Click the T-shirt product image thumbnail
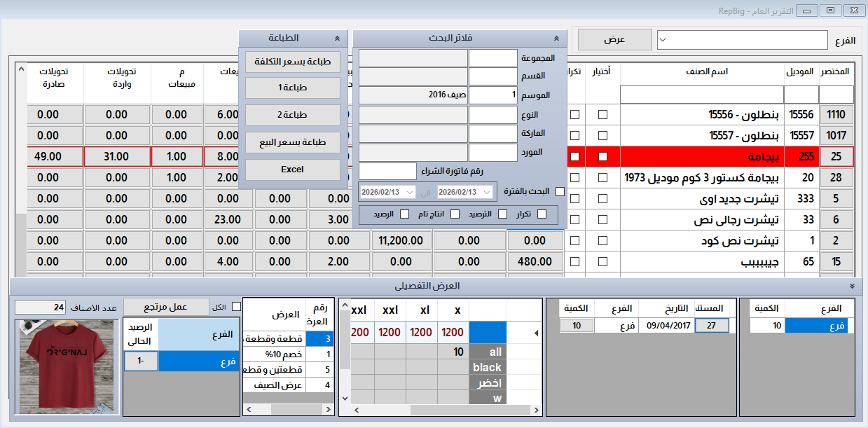The height and width of the screenshot is (428, 868). 65,368
